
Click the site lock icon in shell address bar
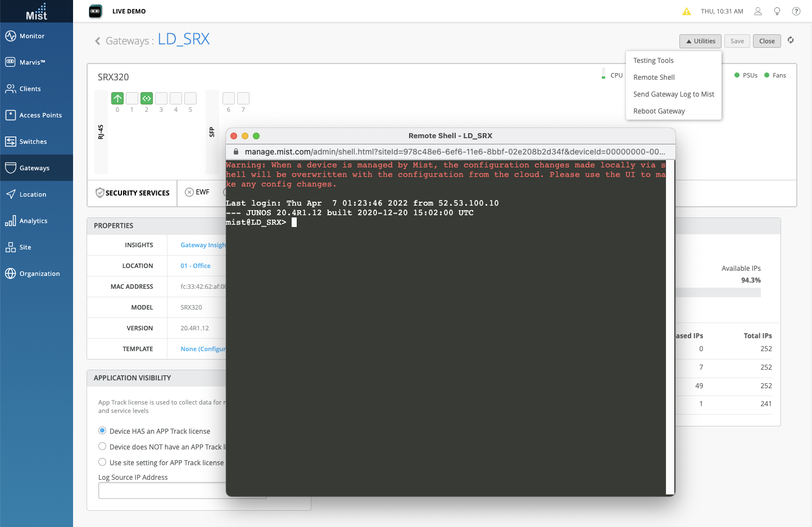pos(236,152)
